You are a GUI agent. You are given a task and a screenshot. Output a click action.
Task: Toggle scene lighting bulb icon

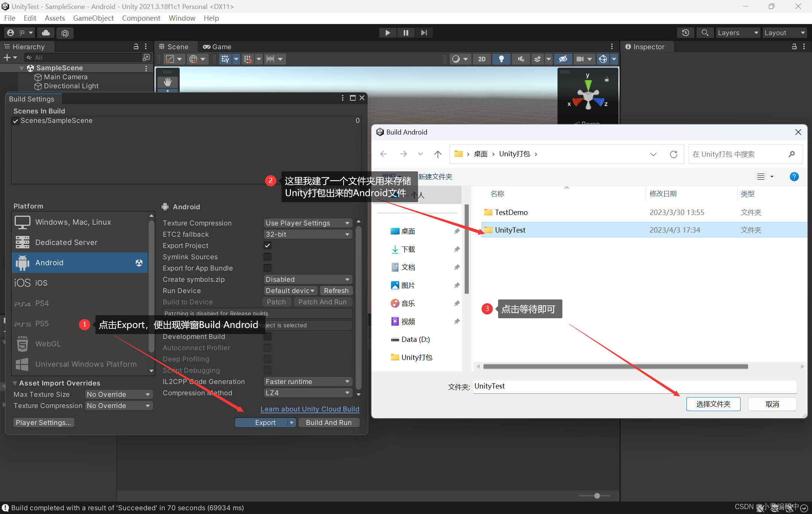click(x=501, y=59)
